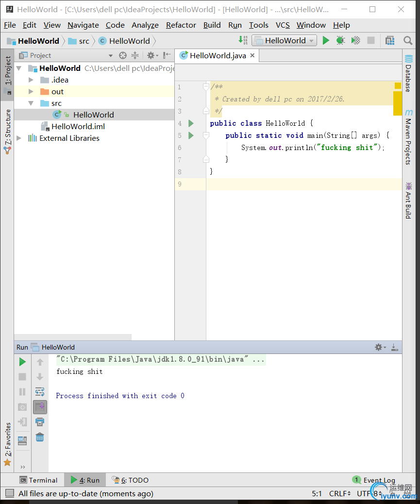This screenshot has width=420, height=504.
Task: Click Down the Stack Trace arrow
Action: click(x=40, y=377)
